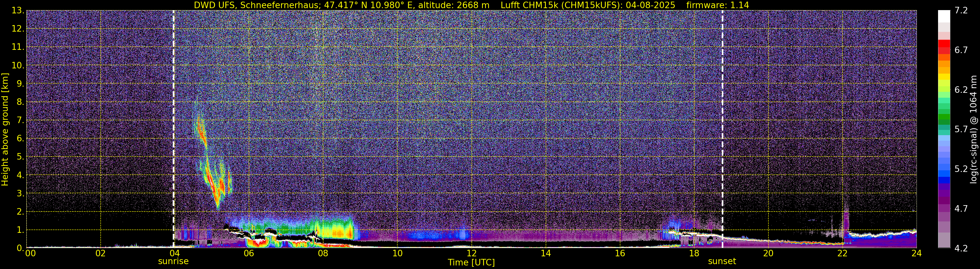Click the colorbar value 5.7

(x=961, y=130)
